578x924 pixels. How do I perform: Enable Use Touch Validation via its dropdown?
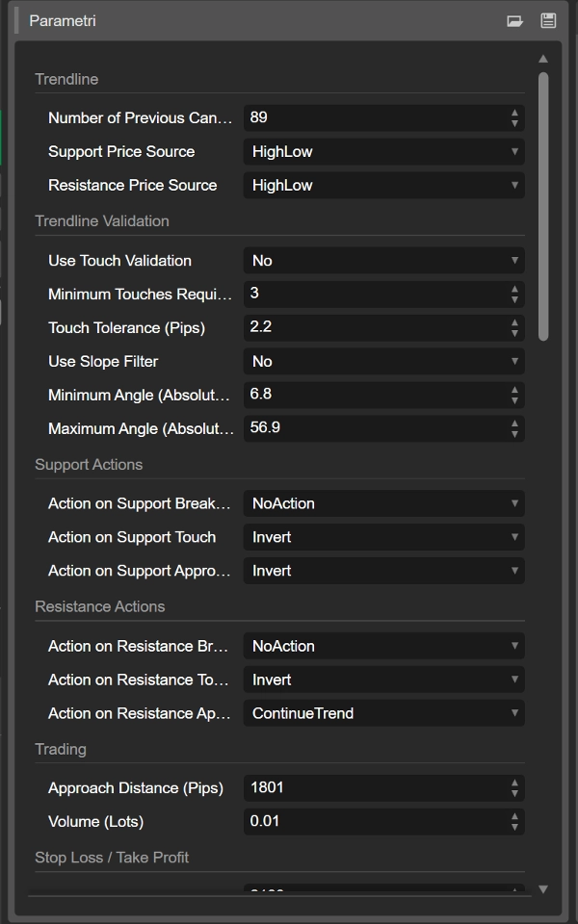(383, 260)
